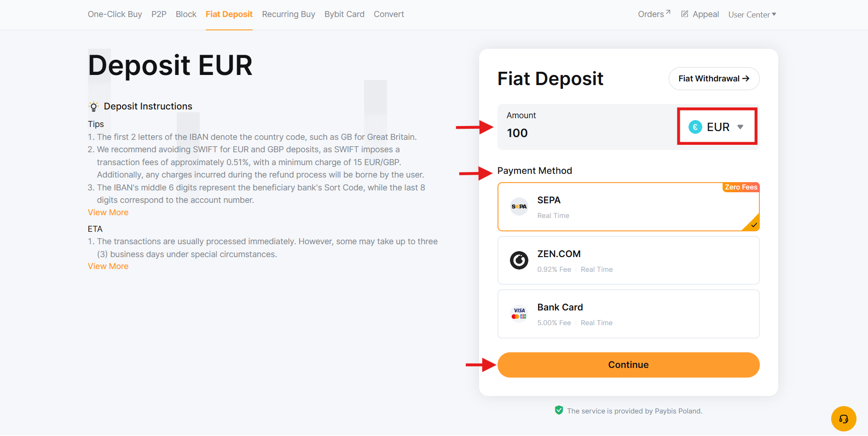868x436 pixels.
Task: Expand View More under Tips
Action: click(x=108, y=212)
